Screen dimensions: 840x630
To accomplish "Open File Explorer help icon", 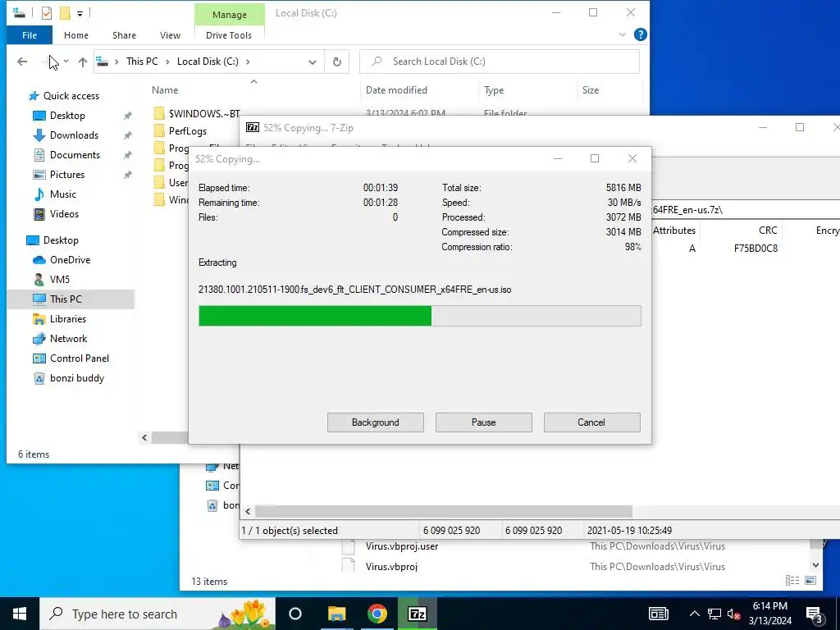I will (640, 34).
